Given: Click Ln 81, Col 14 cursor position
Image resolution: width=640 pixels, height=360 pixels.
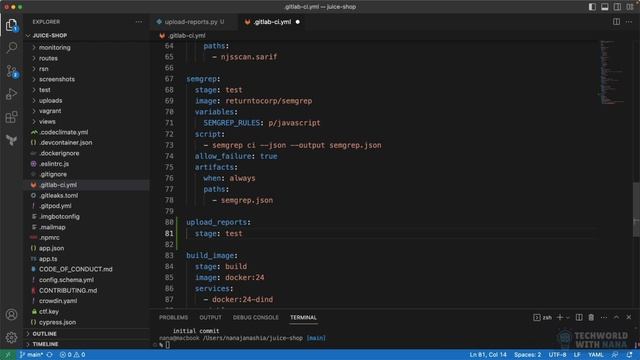Looking at the screenshot, I should [488, 355].
